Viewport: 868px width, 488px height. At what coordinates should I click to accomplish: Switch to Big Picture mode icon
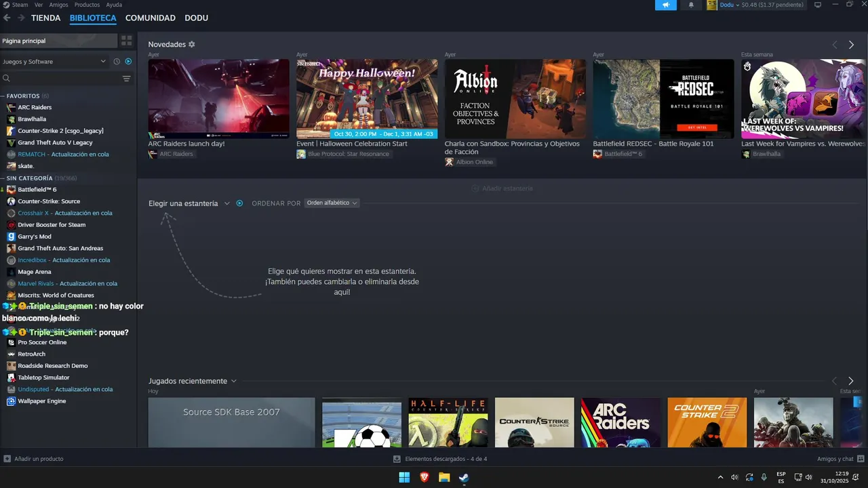click(x=818, y=5)
